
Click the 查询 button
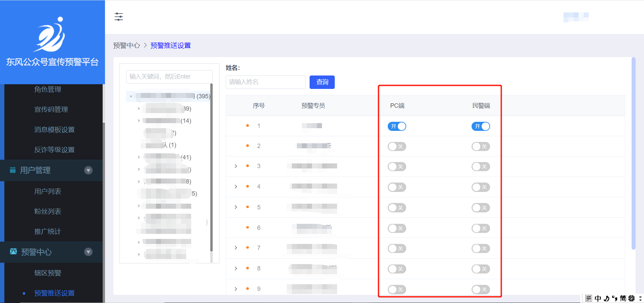[x=322, y=82]
